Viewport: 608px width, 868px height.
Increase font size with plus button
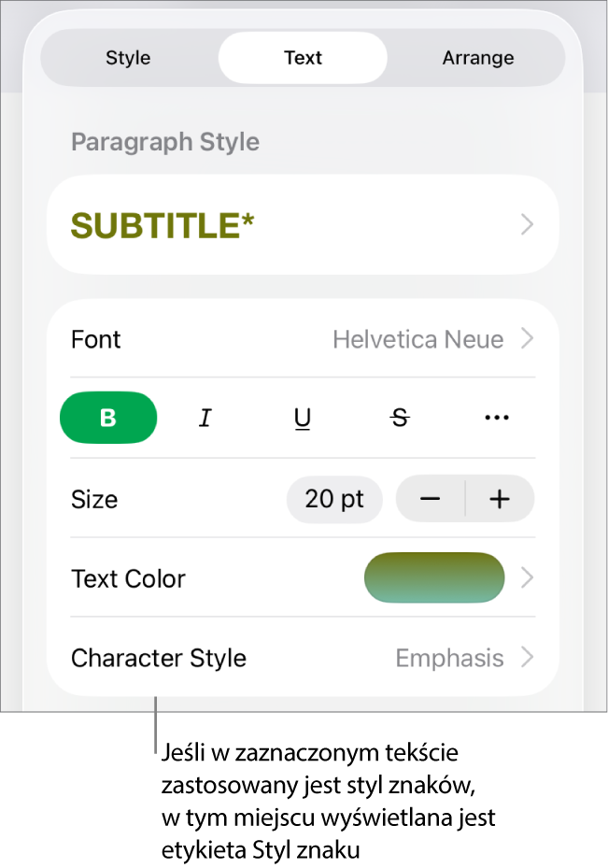pyautogui.click(x=500, y=499)
